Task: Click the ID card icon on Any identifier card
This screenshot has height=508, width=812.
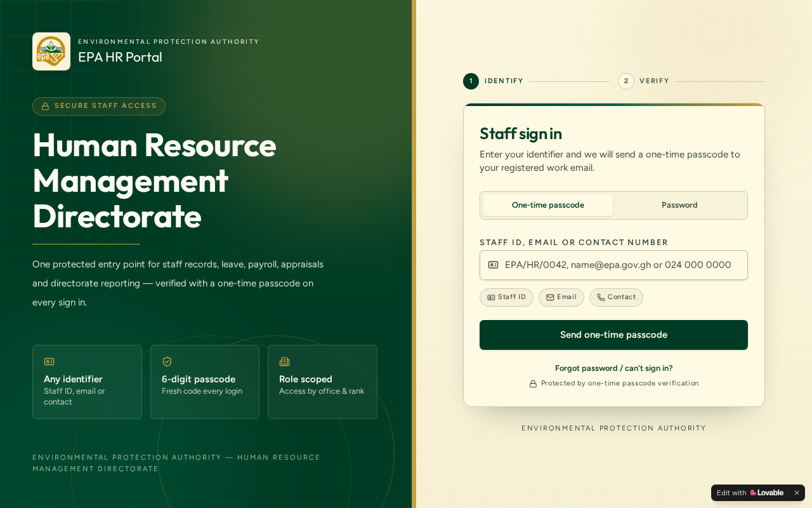Action: coord(49,361)
